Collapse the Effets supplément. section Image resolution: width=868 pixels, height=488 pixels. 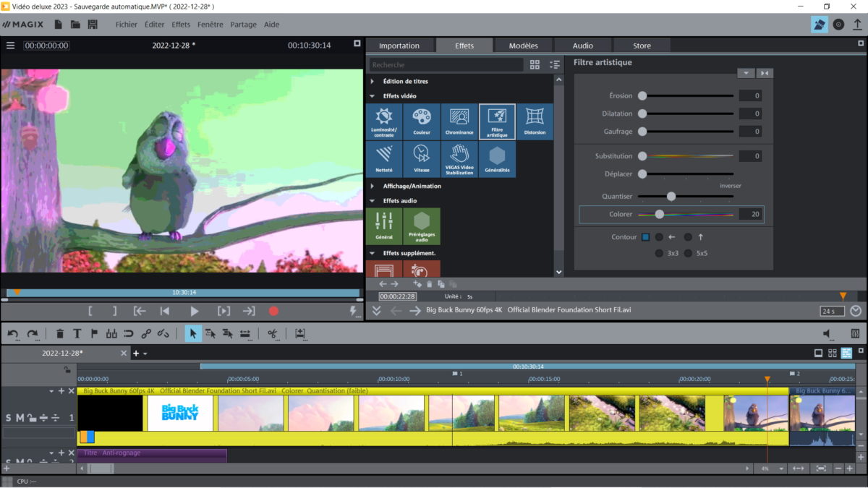point(373,253)
